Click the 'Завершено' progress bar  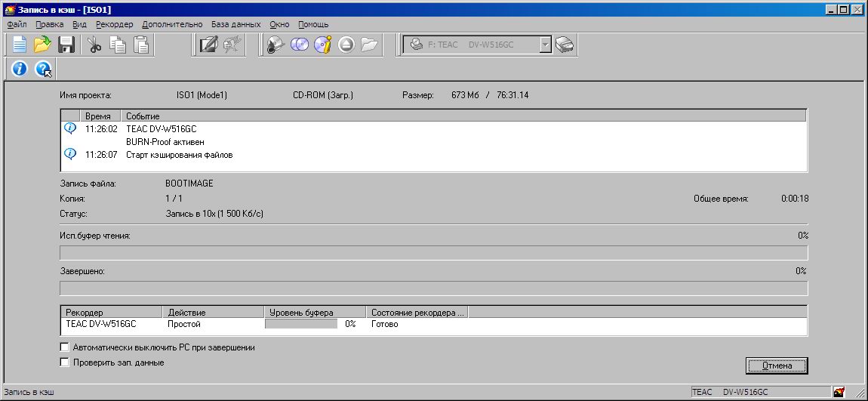coord(433,288)
